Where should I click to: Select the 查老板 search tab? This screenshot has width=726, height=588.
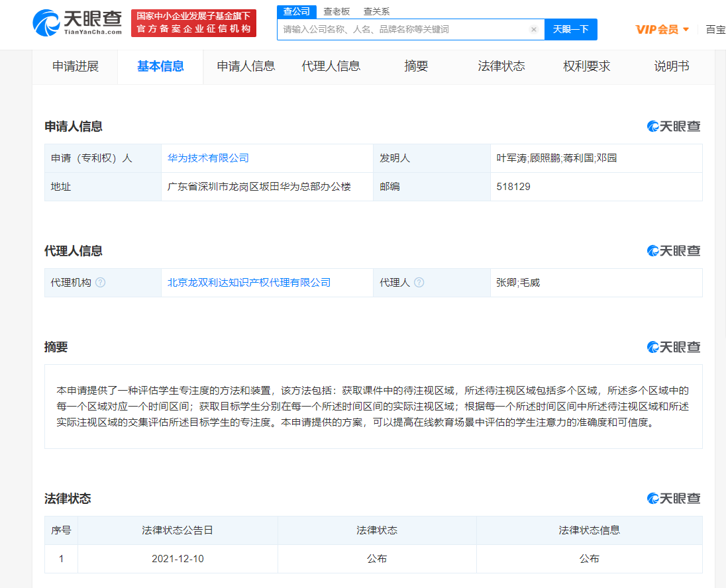coord(337,11)
